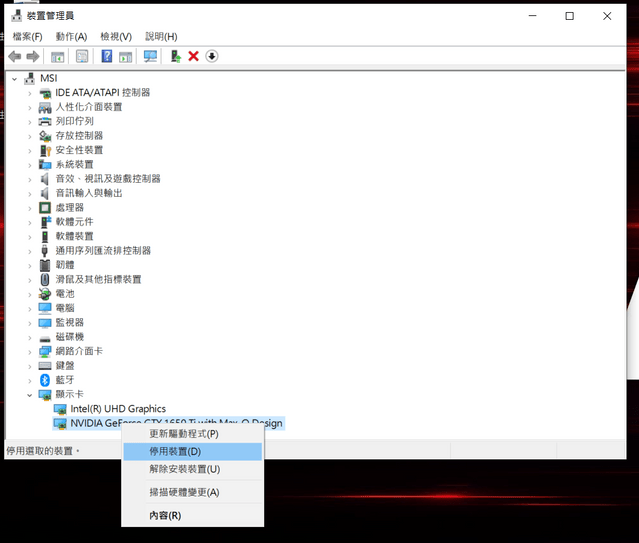Collapse the MSI root node
This screenshot has width=639, height=543.
15,79
